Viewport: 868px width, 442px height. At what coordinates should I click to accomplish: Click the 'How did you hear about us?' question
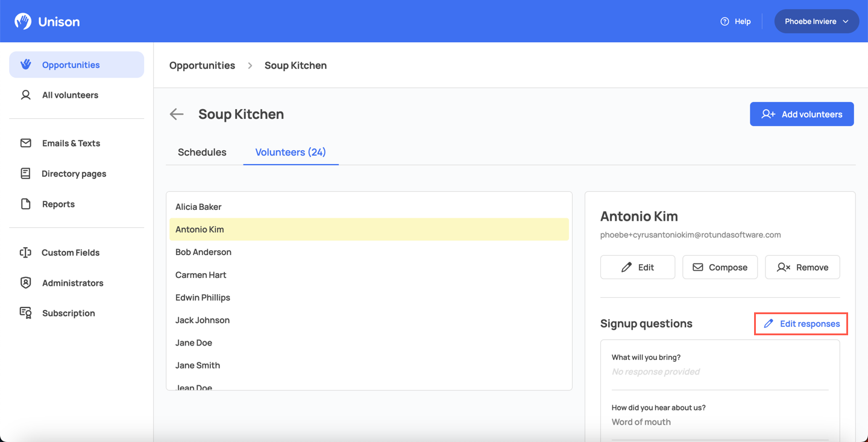[659, 408]
